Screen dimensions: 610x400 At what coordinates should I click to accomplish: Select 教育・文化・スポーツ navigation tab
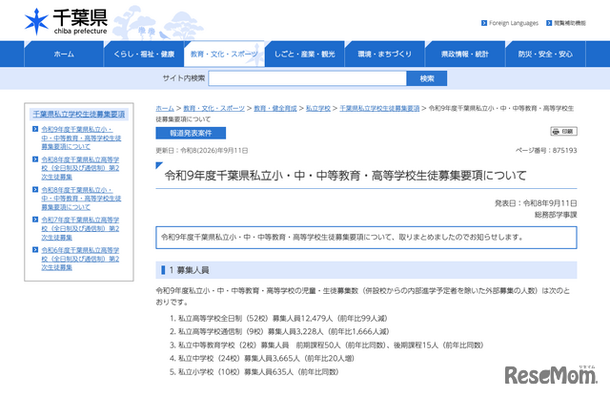224,54
